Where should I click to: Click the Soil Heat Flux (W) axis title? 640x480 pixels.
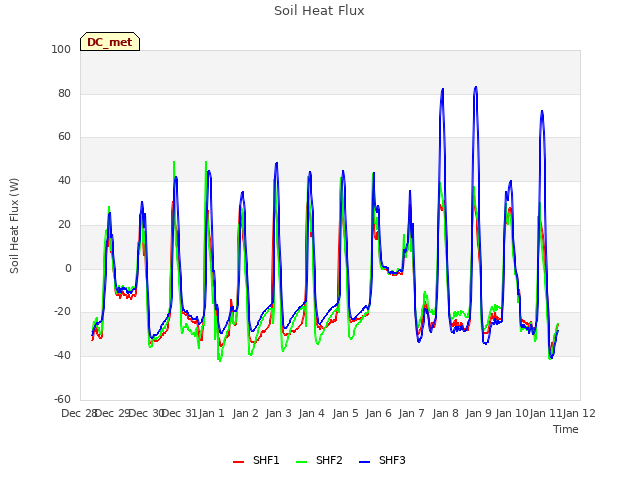pyautogui.click(x=14, y=226)
